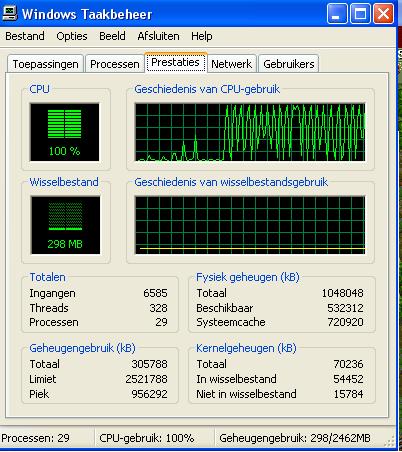402x452 pixels.
Task: Close Windows Taakbeheer with the red X
Action: click(x=383, y=14)
